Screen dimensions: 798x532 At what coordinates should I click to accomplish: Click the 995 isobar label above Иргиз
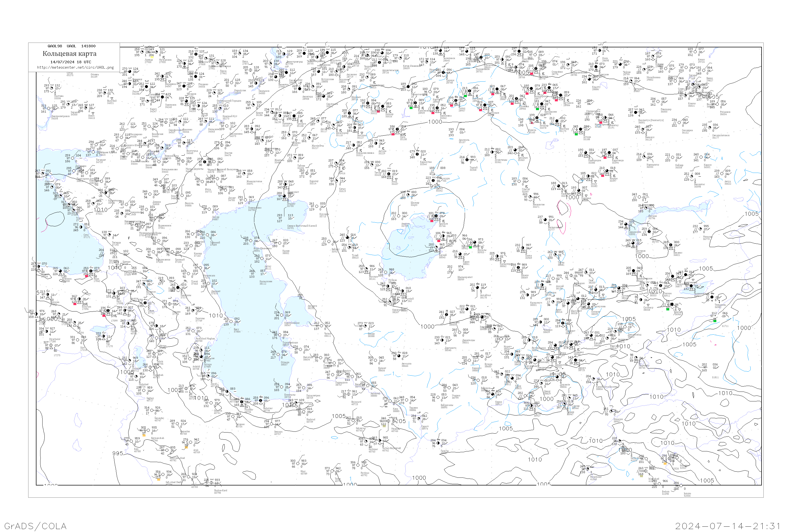click(435, 186)
